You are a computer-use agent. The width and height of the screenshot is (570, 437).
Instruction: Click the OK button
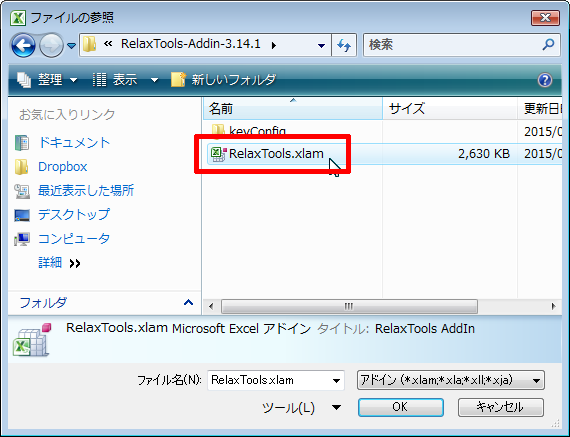tap(401, 407)
